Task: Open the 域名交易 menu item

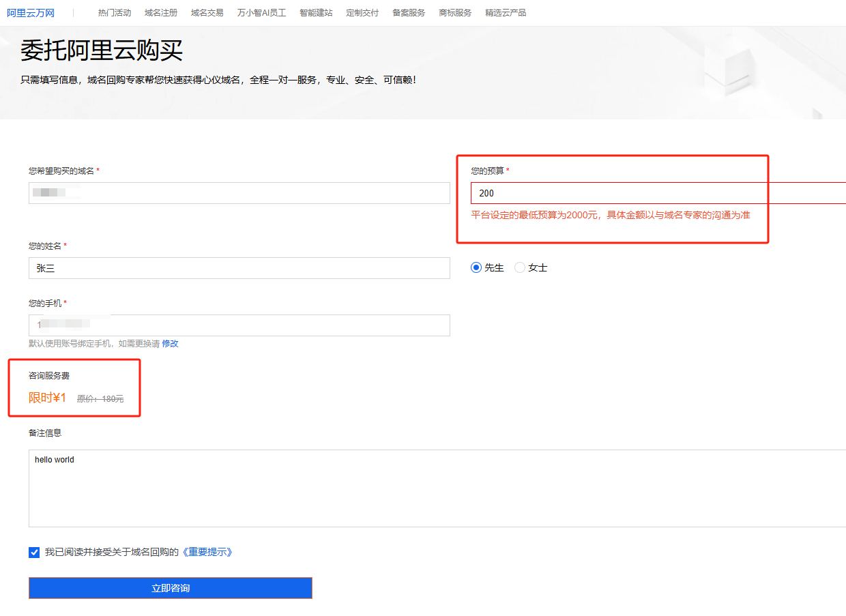Action: [207, 13]
